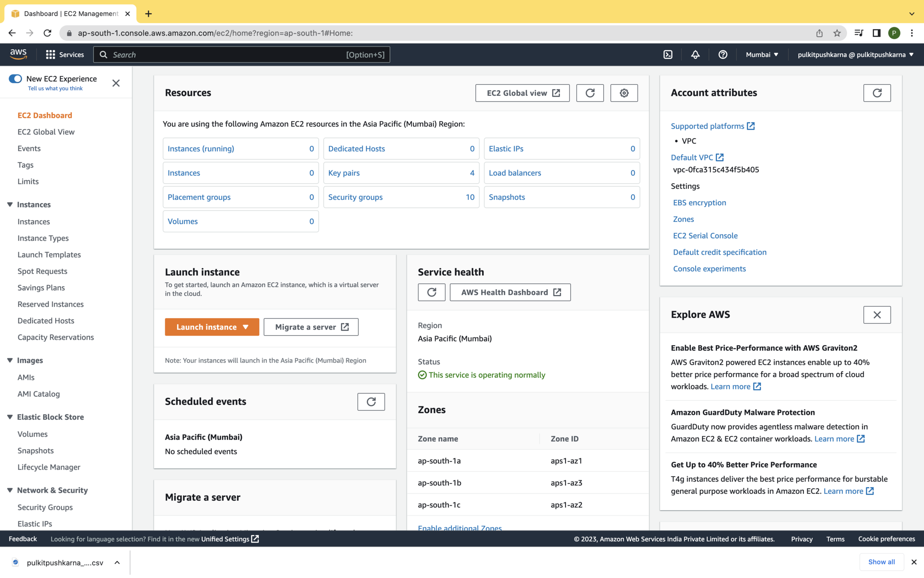Go to Security Groups in the sidebar
Image resolution: width=924 pixels, height=578 pixels.
tap(45, 507)
